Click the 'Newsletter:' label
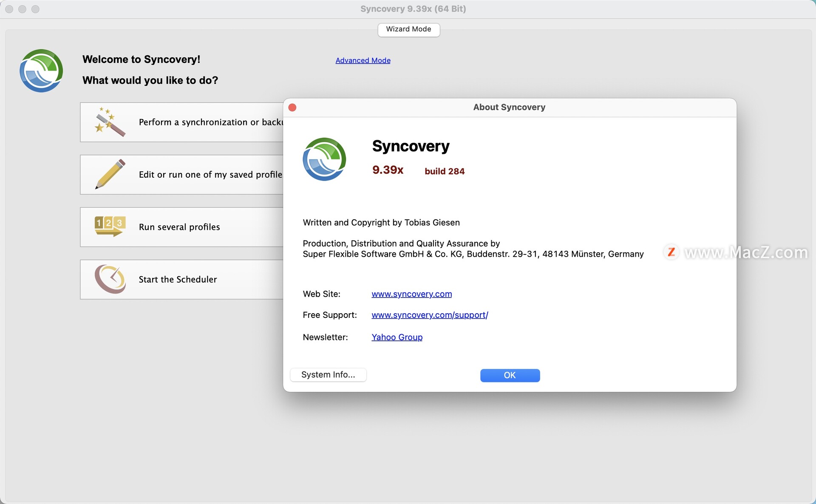Screen dimensions: 816x504 [x=325, y=337]
